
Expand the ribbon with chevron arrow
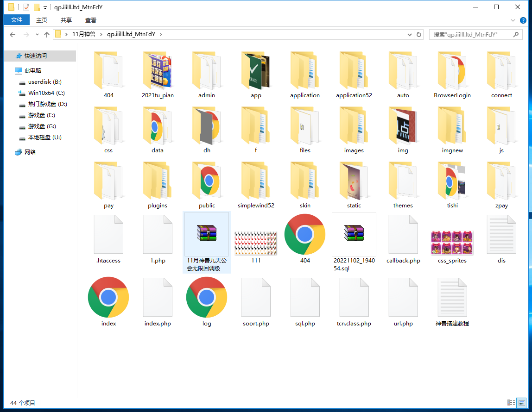click(513, 20)
